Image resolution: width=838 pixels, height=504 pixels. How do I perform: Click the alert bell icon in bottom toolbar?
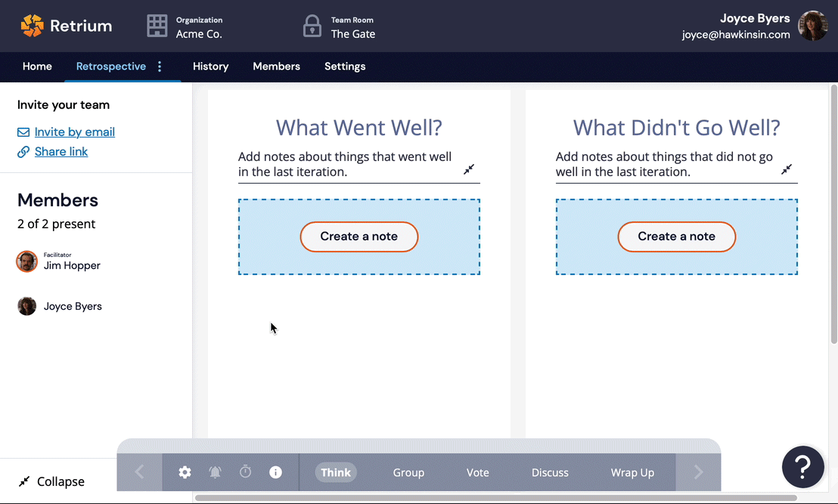[x=216, y=472]
